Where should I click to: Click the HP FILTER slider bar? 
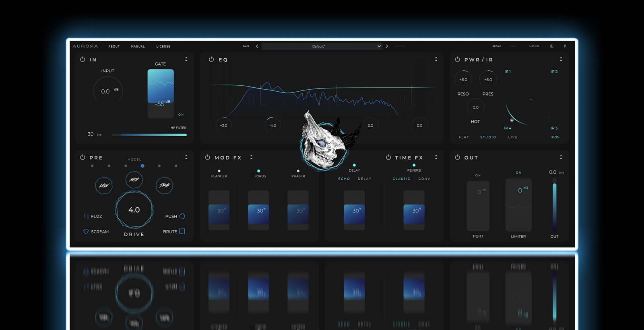coord(149,135)
